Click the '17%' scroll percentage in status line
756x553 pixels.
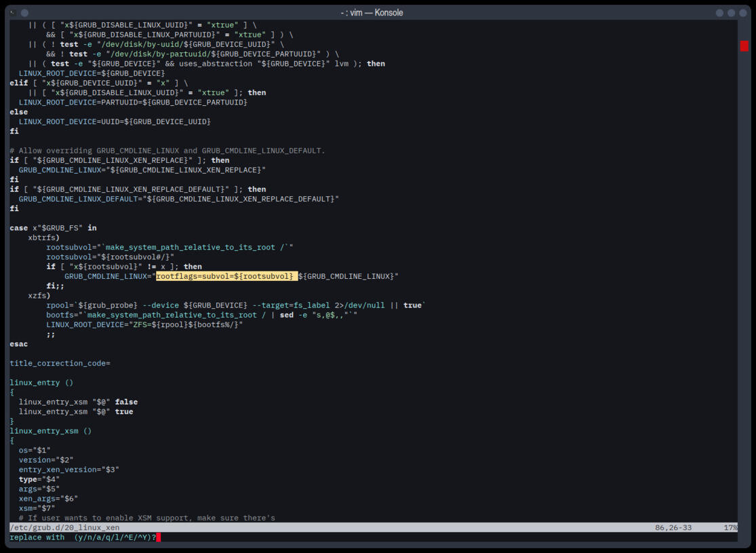point(730,527)
